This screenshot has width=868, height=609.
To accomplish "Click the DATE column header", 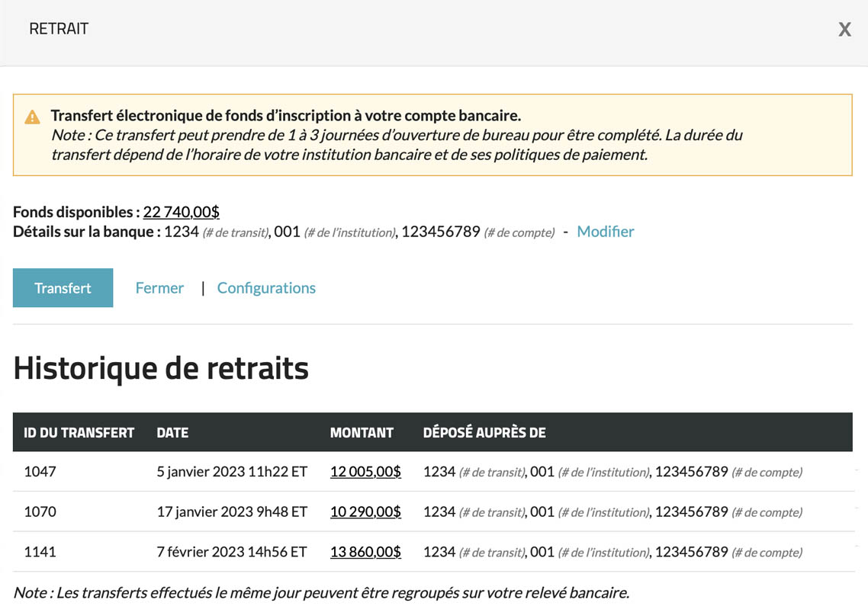I will tap(172, 433).
